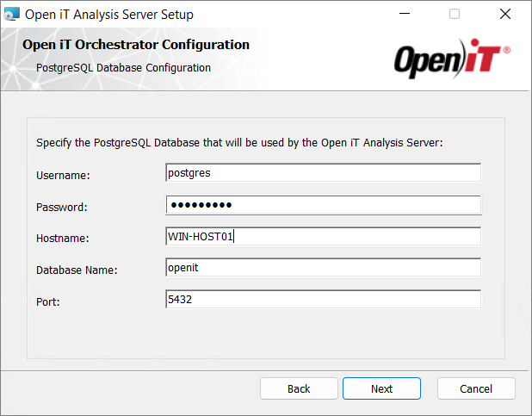Click the Password: label
The width and height of the screenshot is (532, 416).
62,208
